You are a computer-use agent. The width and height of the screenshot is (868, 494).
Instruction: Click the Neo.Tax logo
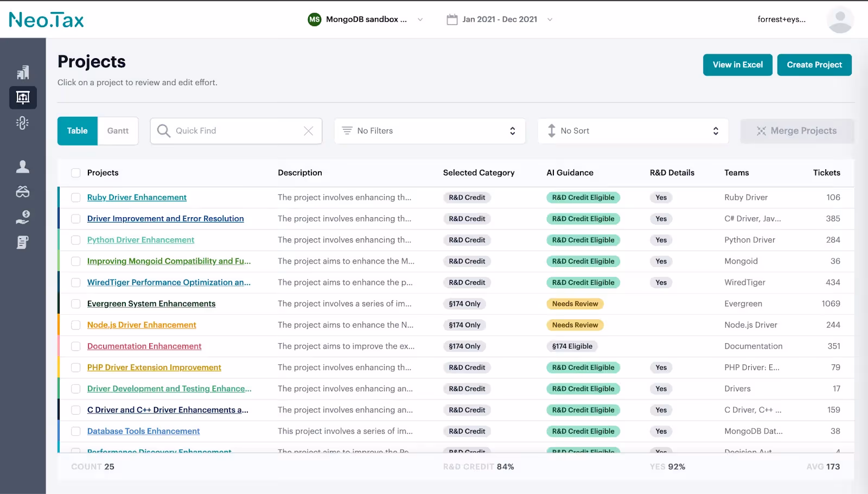click(46, 20)
